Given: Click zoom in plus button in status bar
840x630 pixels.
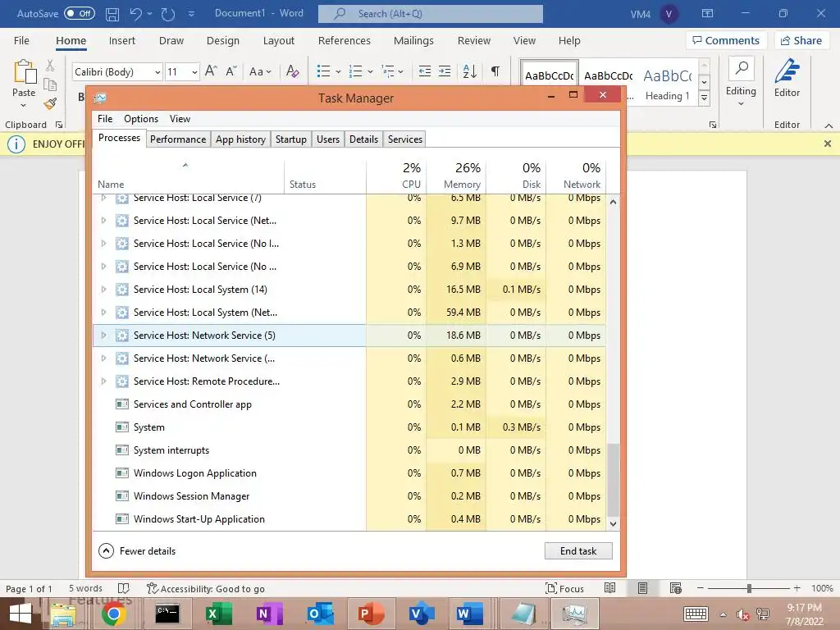Looking at the screenshot, I should (797, 588).
